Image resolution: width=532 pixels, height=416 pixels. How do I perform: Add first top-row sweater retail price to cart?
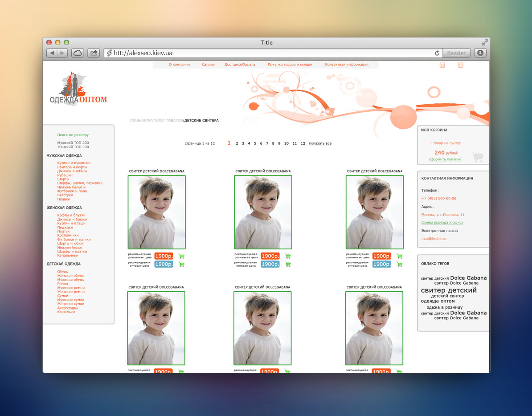pyautogui.click(x=181, y=256)
